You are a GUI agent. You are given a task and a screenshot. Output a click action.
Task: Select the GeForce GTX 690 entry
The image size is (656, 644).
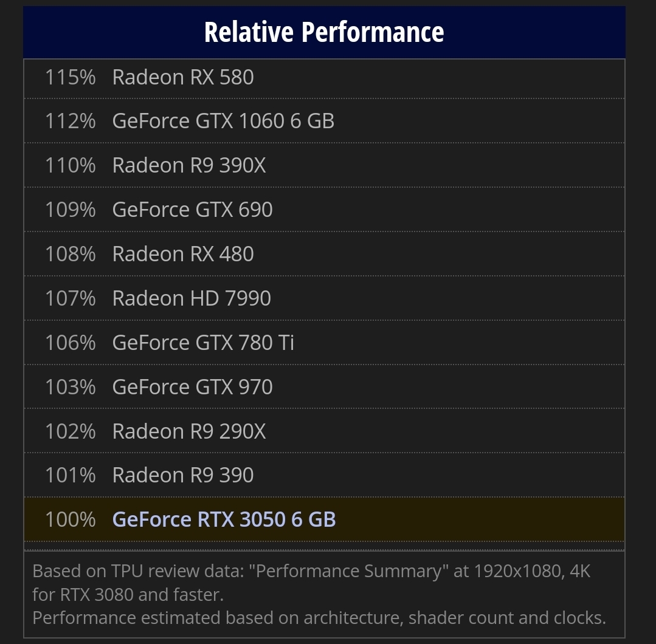click(192, 210)
